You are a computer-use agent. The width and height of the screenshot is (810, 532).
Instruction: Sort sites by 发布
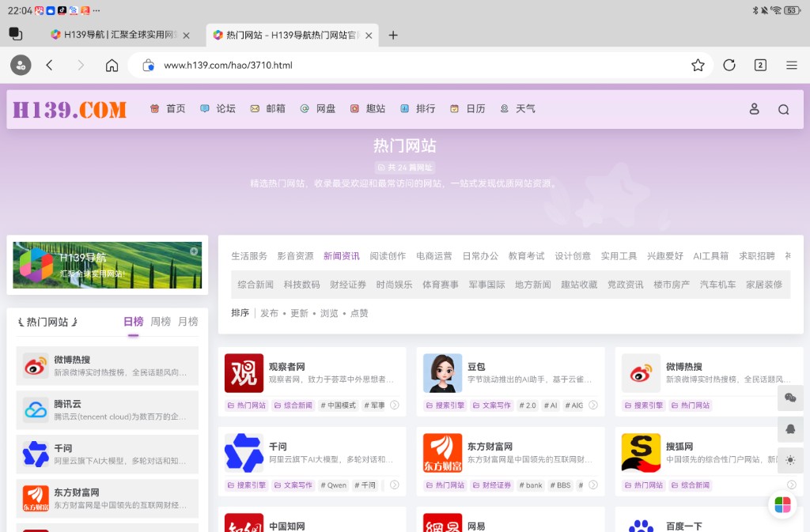[x=269, y=313]
